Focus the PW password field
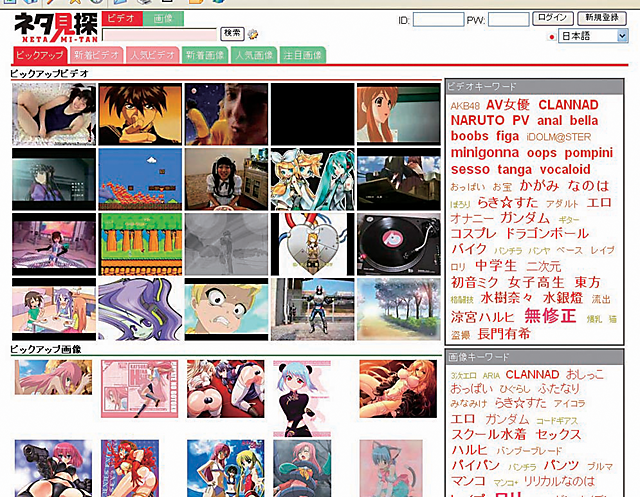The width and height of the screenshot is (640, 497). tap(509, 19)
